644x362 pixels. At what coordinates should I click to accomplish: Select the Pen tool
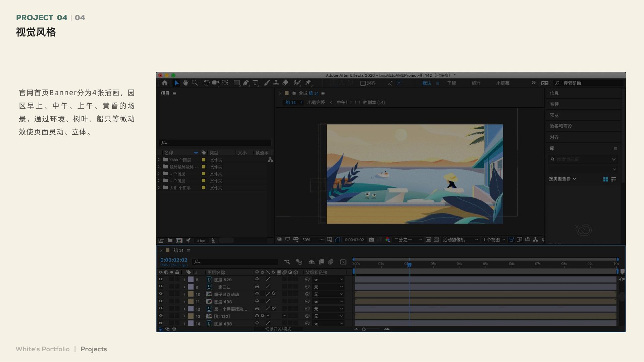click(246, 83)
